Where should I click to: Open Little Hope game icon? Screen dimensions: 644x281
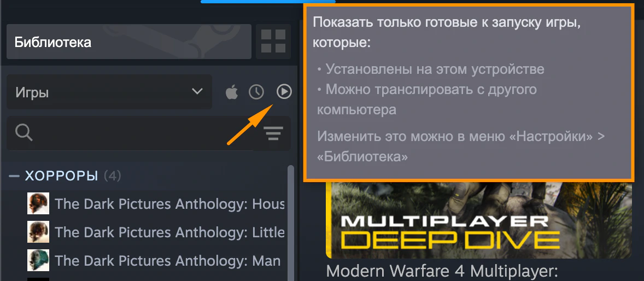pyautogui.click(x=38, y=232)
